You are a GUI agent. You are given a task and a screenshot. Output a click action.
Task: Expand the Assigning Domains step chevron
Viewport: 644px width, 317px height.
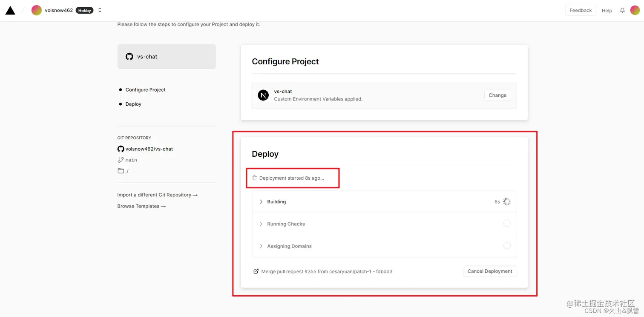[261, 246]
